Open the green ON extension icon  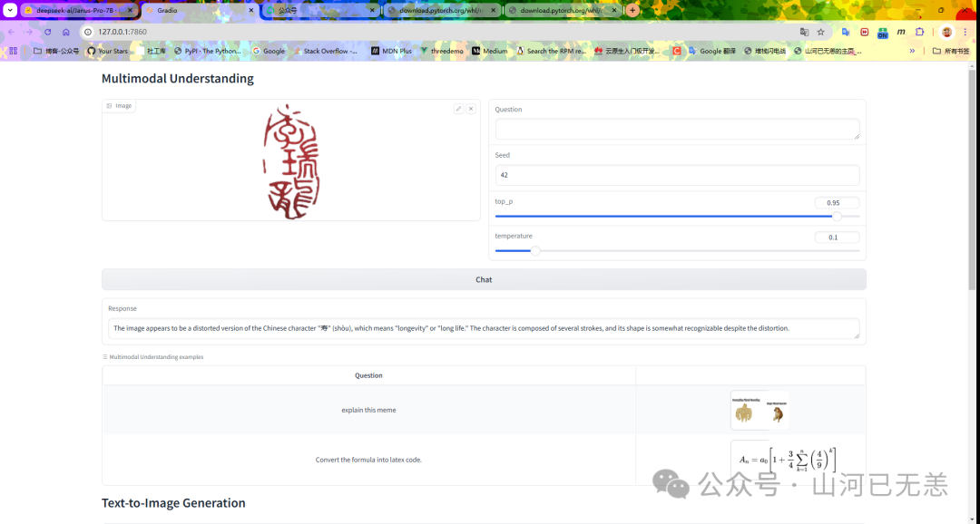pos(883,33)
